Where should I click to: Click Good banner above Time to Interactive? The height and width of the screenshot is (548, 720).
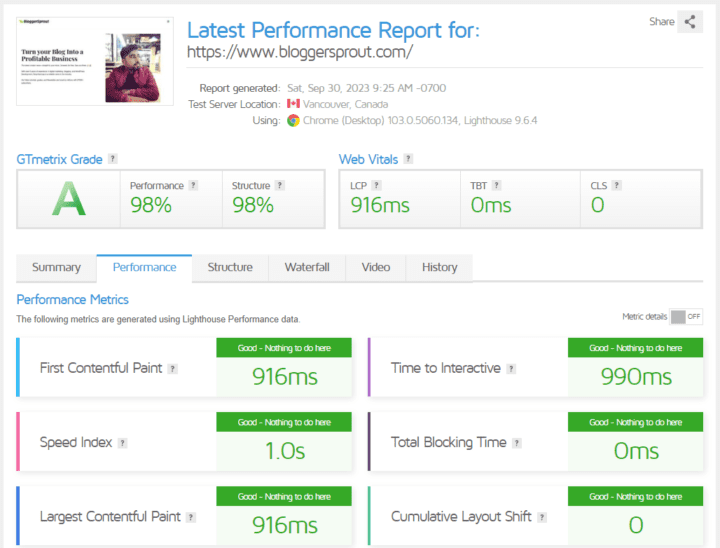click(x=636, y=348)
